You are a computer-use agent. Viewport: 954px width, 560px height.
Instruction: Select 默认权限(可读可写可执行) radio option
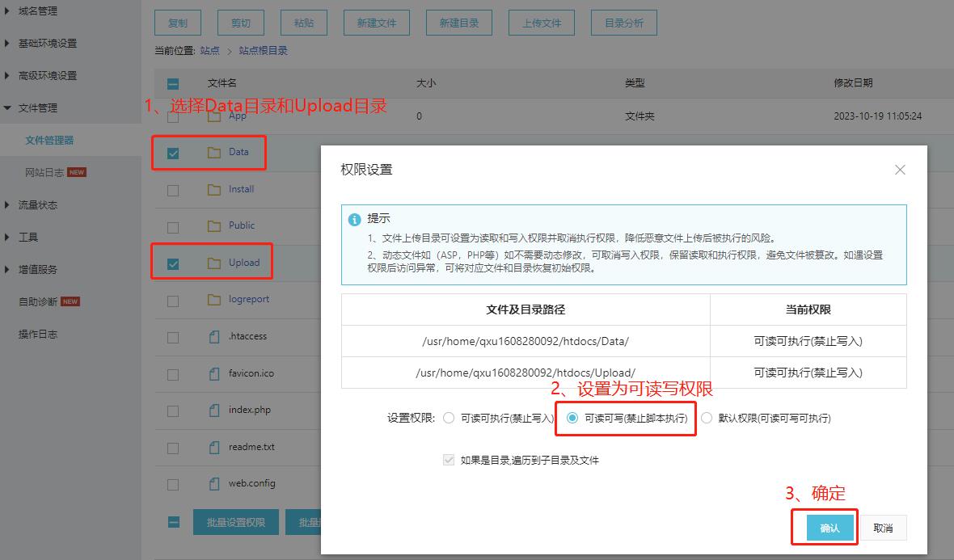[x=707, y=419]
